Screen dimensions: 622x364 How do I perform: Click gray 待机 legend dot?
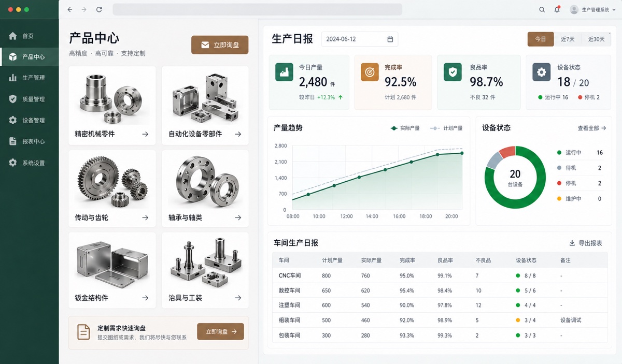[559, 168]
